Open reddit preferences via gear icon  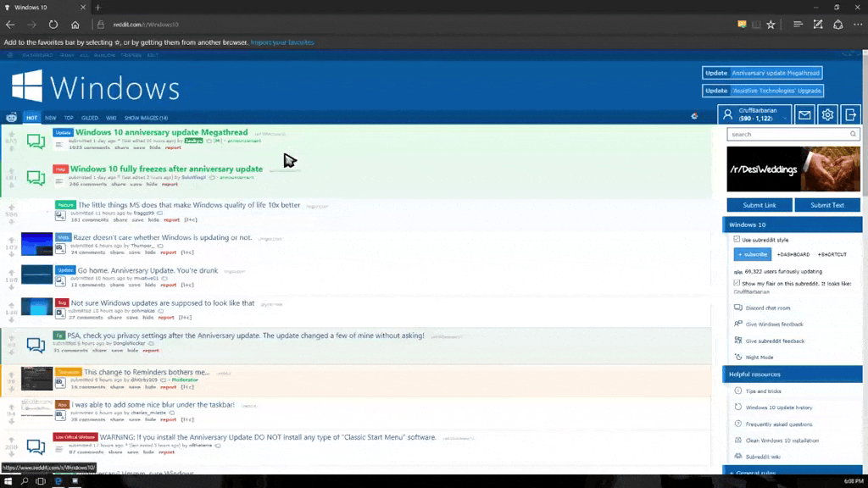pos(828,115)
